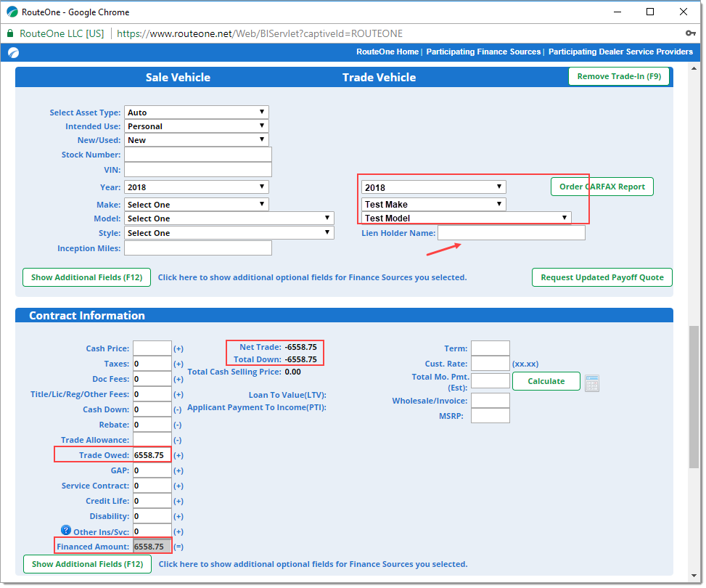Click the Lien Holder Name field
Image resolution: width=706 pixels, height=588 pixels.
click(512, 233)
